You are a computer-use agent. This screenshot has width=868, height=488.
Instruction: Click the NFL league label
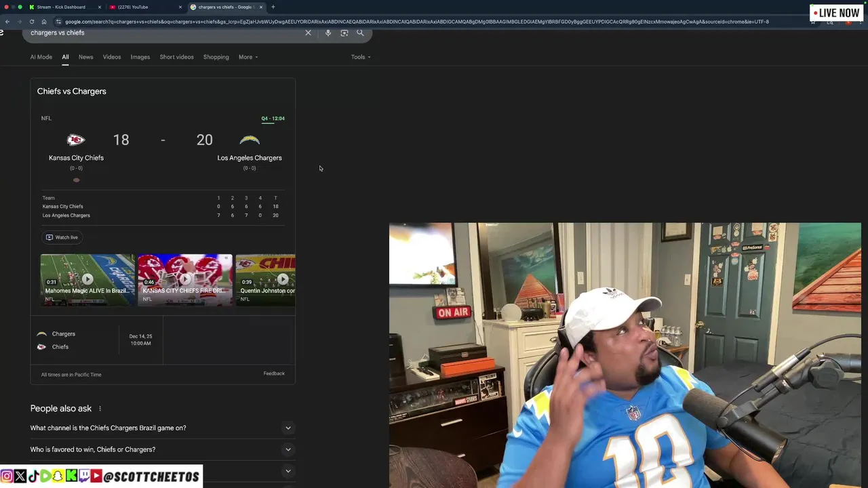pos(46,119)
